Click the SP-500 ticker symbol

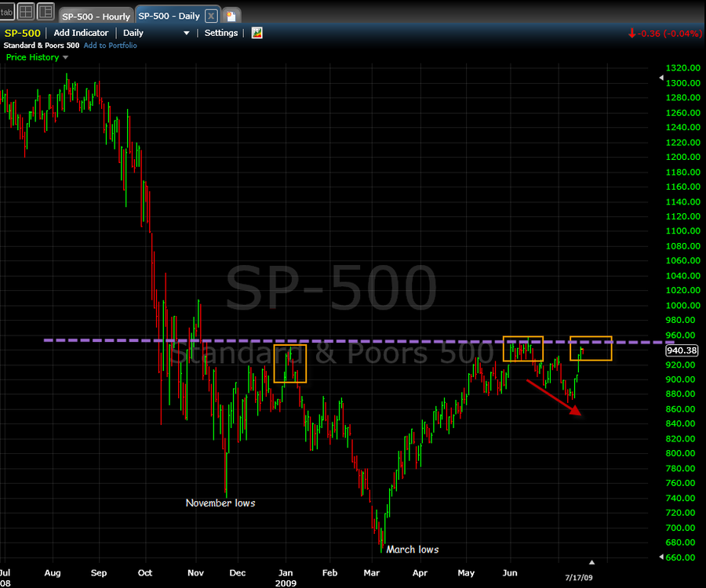(x=23, y=33)
